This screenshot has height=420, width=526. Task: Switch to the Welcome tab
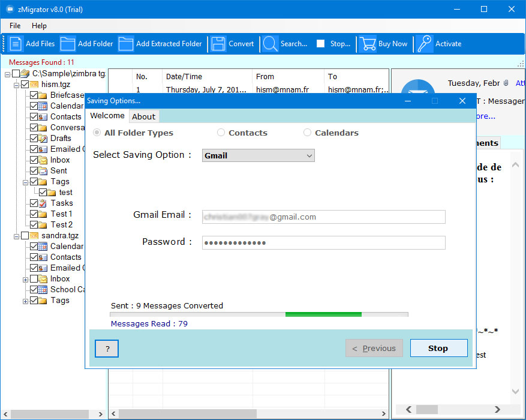click(107, 116)
